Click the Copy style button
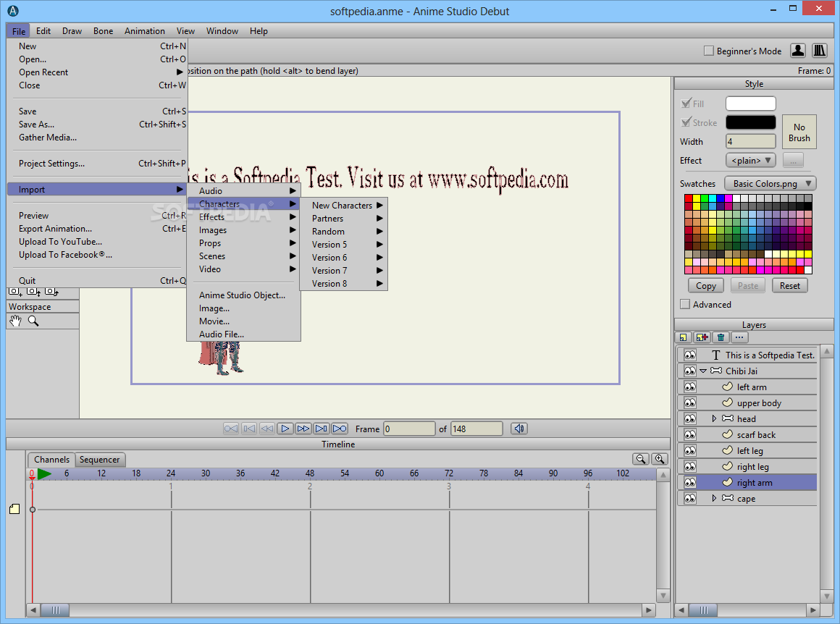The height and width of the screenshot is (624, 840). tap(705, 286)
